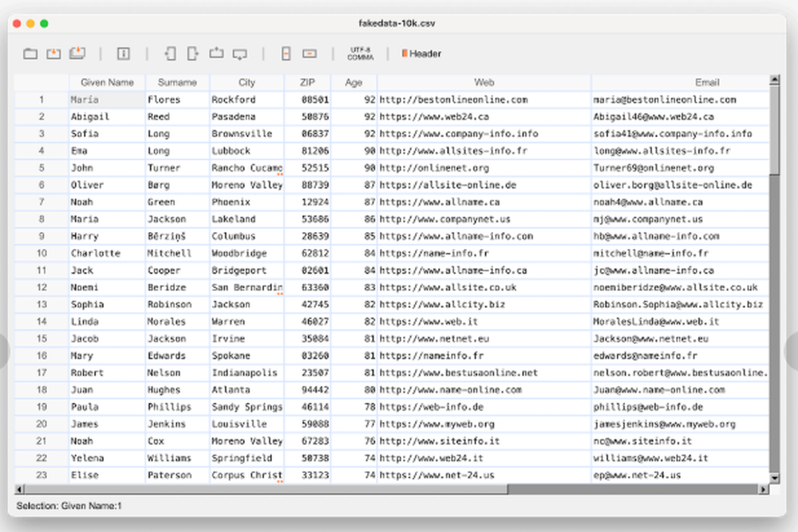Viewport: 798px width, 532px height.
Task: Insert a row above icon
Action: pyautogui.click(x=216, y=53)
